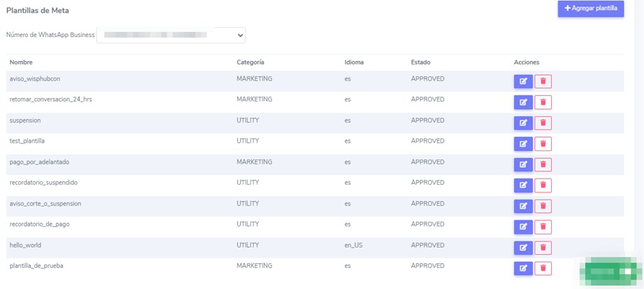Image resolution: width=644 pixels, height=289 pixels.
Task: Click the Agregar plantilla button
Action: click(x=590, y=8)
